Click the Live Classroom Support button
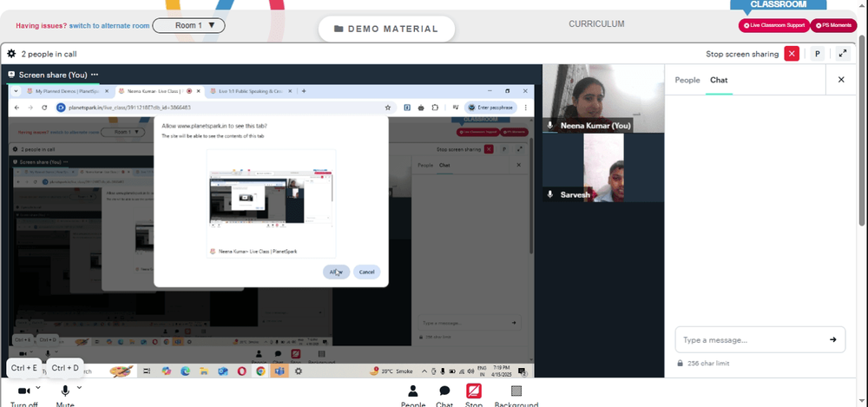Image resolution: width=868 pixels, height=407 pixels. coord(774,25)
